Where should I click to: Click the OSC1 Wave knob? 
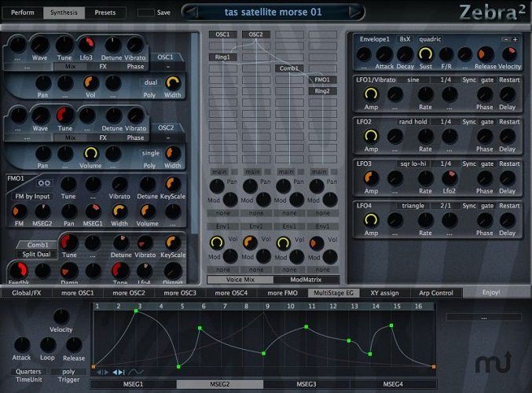pyautogui.click(x=40, y=45)
